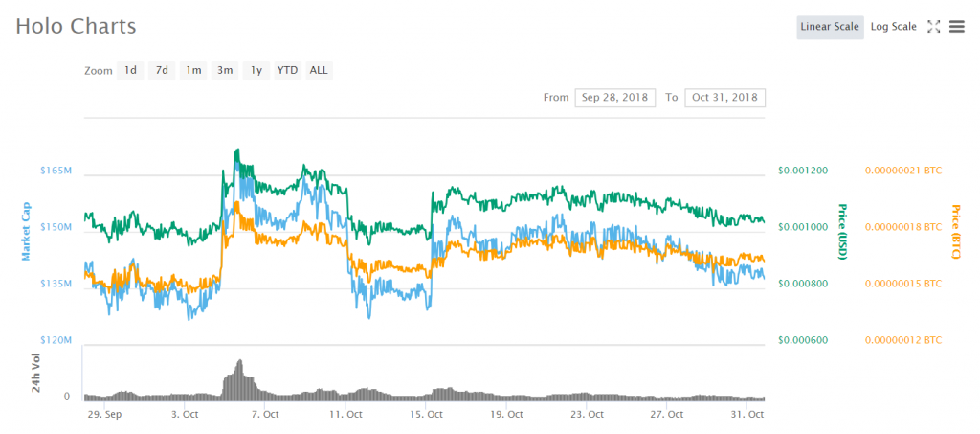Click the 0.00000012 BTC label
The width and height of the screenshot is (980, 434).
(x=903, y=340)
